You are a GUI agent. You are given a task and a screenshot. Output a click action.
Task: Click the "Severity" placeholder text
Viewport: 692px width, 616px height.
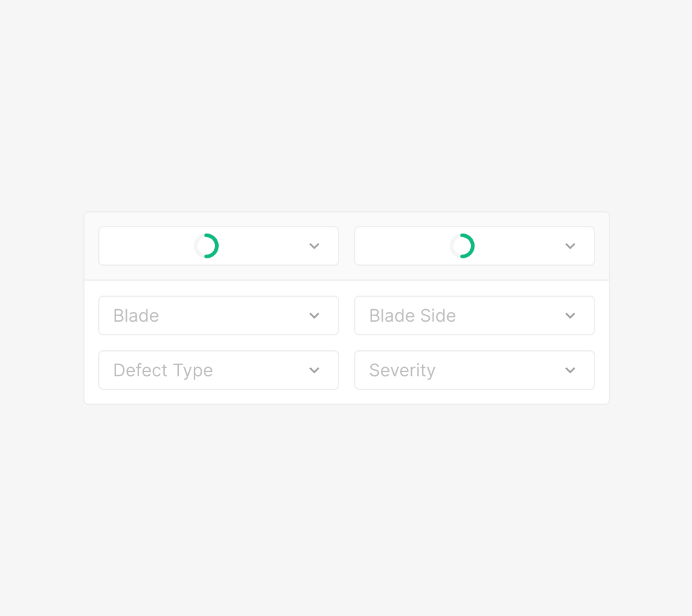click(402, 370)
